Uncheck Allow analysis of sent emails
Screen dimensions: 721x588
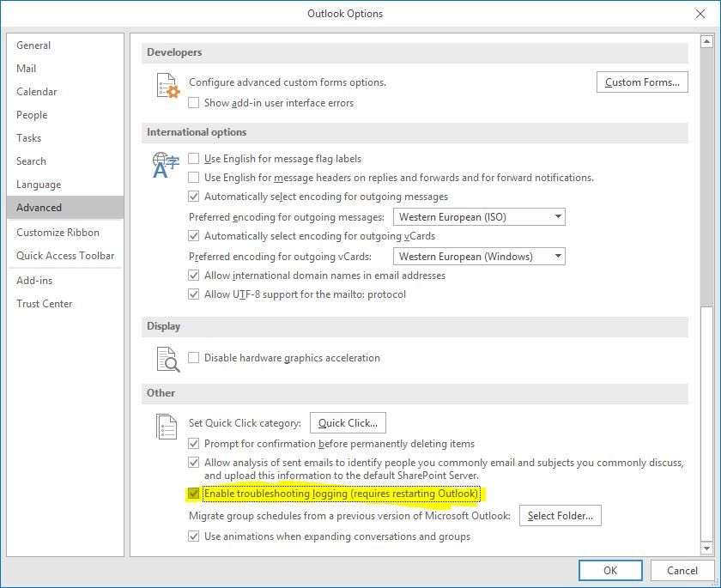click(194, 463)
